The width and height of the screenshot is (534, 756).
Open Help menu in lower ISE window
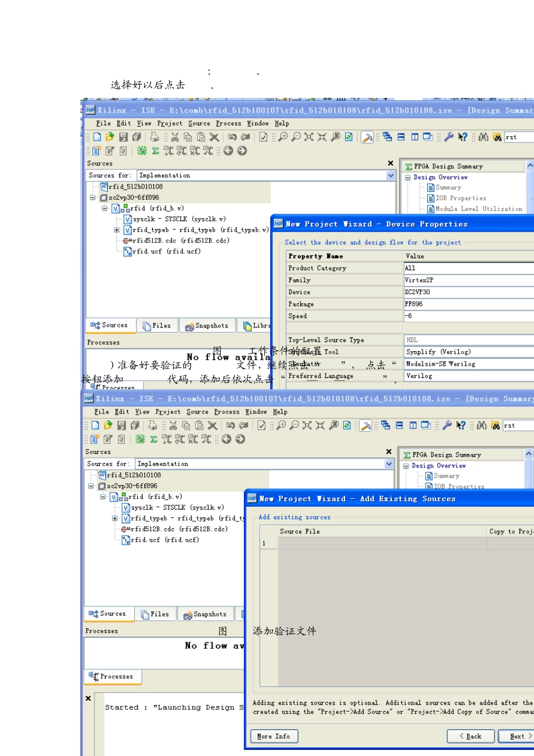coord(280,412)
